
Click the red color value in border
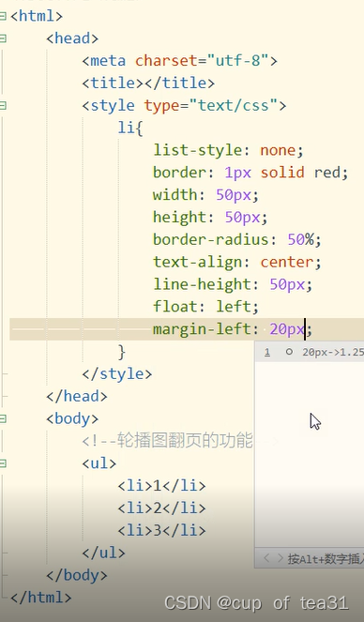tap(326, 173)
